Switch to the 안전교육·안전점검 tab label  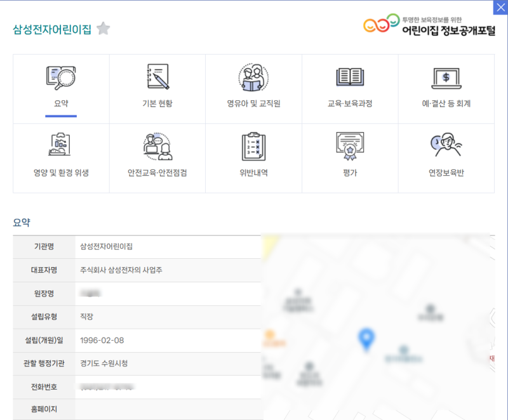(157, 173)
